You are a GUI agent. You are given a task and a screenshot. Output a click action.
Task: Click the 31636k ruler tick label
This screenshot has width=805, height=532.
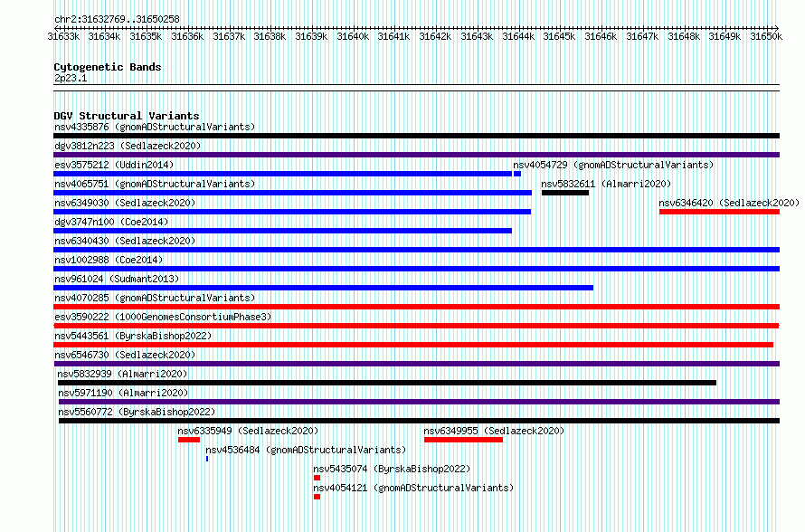[187, 36]
